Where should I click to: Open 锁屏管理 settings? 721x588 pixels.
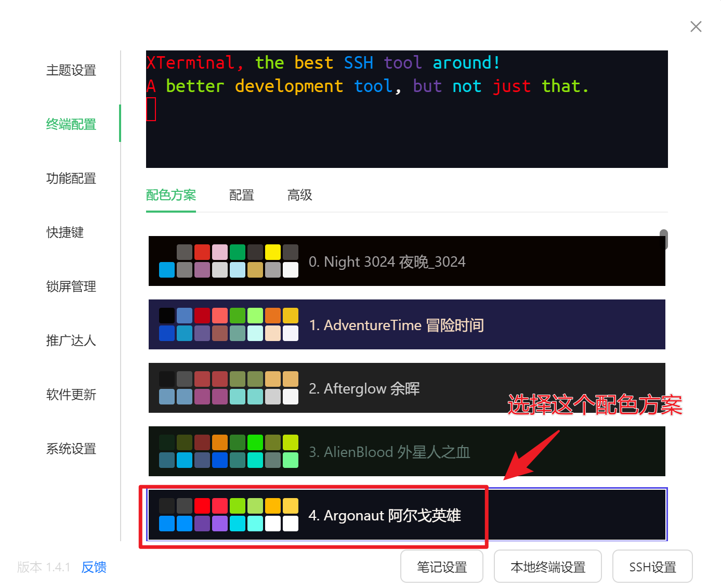(x=71, y=286)
